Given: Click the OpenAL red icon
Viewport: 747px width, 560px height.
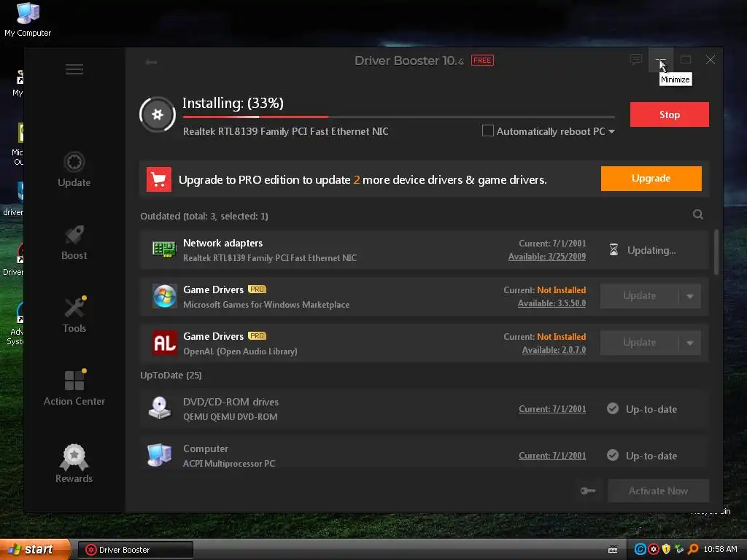Looking at the screenshot, I should 165,343.
